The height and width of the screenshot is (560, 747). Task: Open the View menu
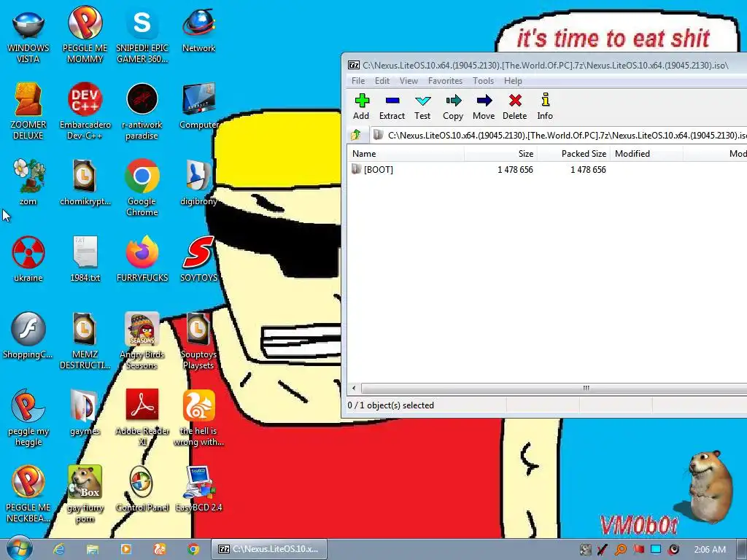pyautogui.click(x=409, y=81)
